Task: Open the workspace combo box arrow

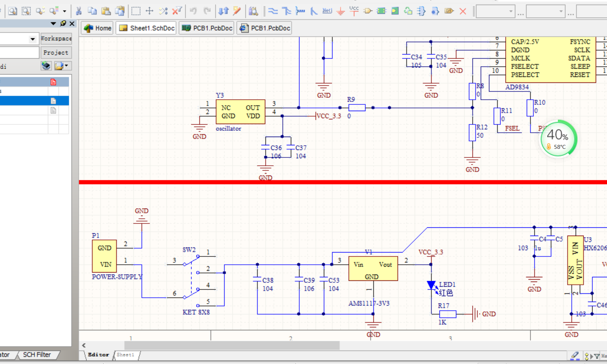Action: pyautogui.click(x=33, y=39)
